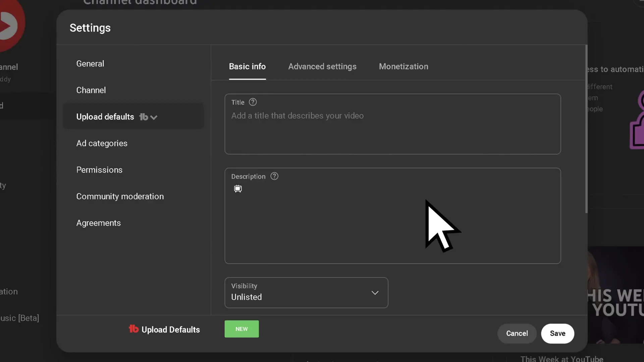Open the Monetization tab

(403, 66)
